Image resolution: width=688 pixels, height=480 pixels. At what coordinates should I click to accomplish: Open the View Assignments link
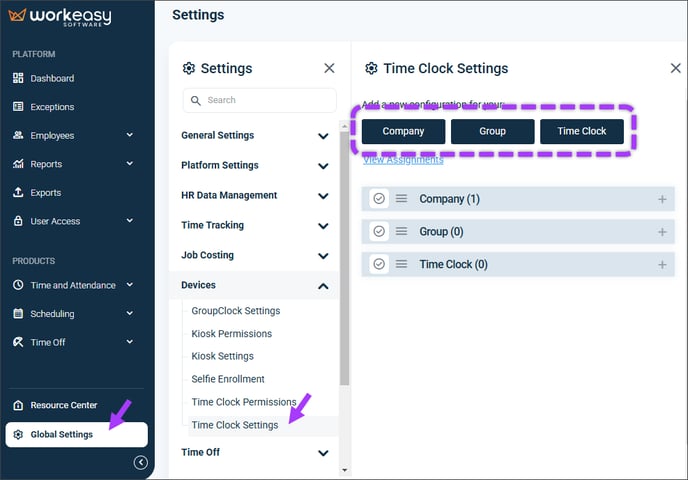pyautogui.click(x=403, y=160)
